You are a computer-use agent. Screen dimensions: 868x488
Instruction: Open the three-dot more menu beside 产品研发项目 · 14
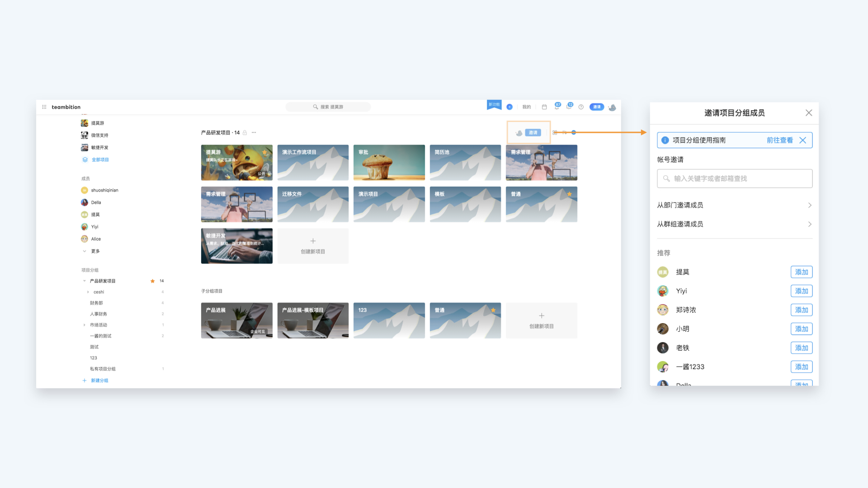(254, 133)
